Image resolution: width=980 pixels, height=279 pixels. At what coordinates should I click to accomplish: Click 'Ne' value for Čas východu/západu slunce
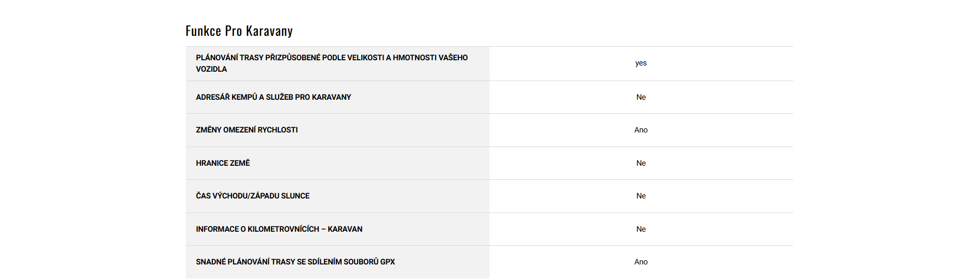point(641,196)
